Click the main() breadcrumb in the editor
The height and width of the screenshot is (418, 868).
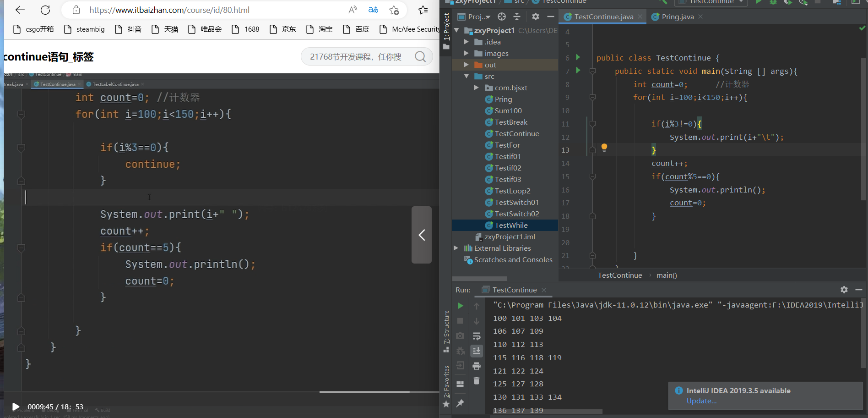click(x=667, y=275)
